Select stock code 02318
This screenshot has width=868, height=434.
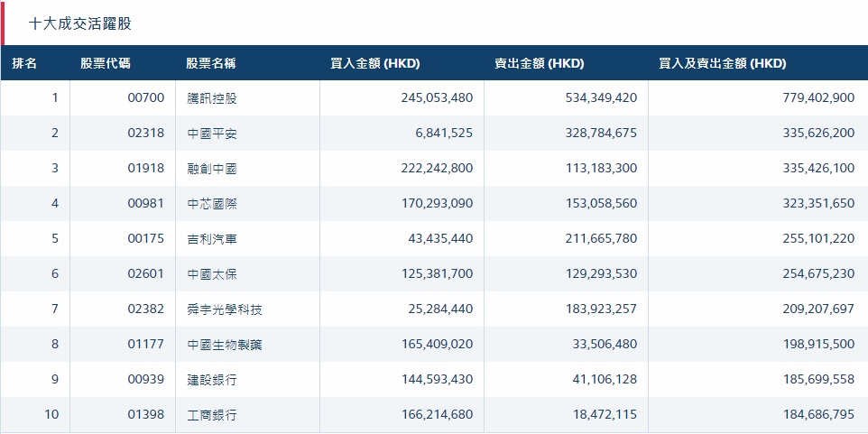(x=146, y=134)
